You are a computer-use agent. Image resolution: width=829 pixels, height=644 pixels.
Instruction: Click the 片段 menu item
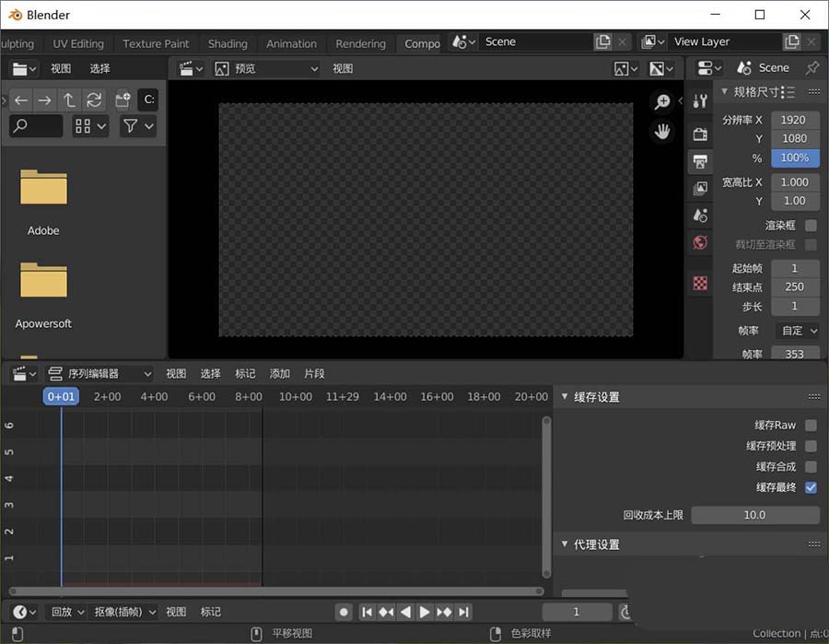pos(313,373)
